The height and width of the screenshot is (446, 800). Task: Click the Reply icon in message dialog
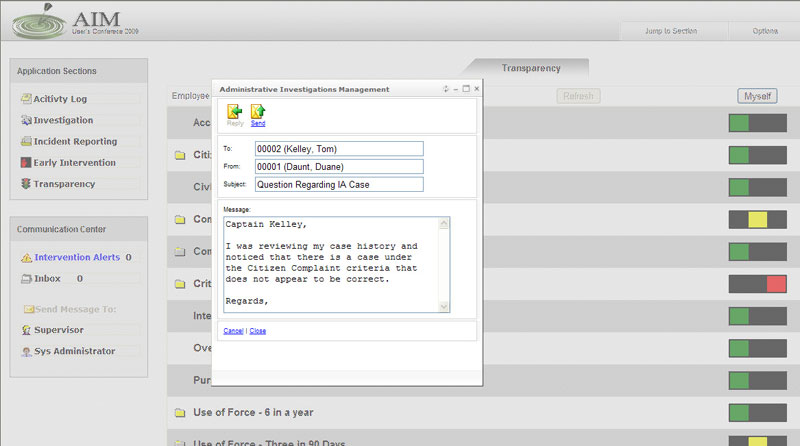tap(235, 112)
